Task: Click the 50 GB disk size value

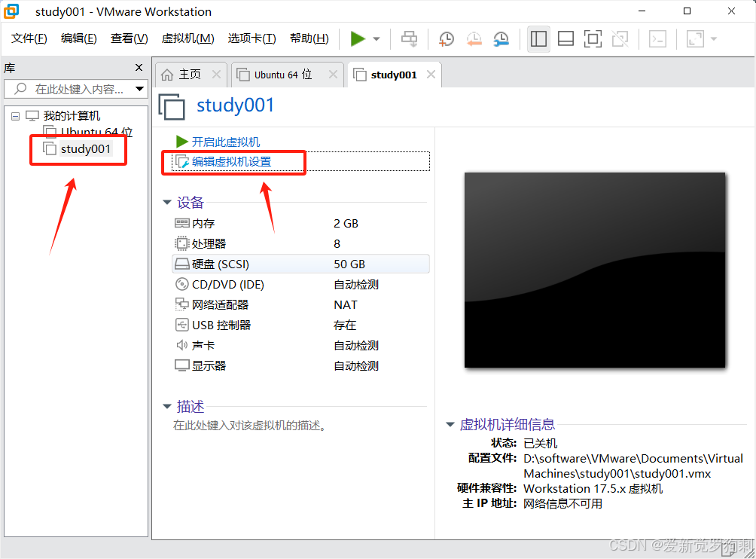Action: (x=349, y=264)
